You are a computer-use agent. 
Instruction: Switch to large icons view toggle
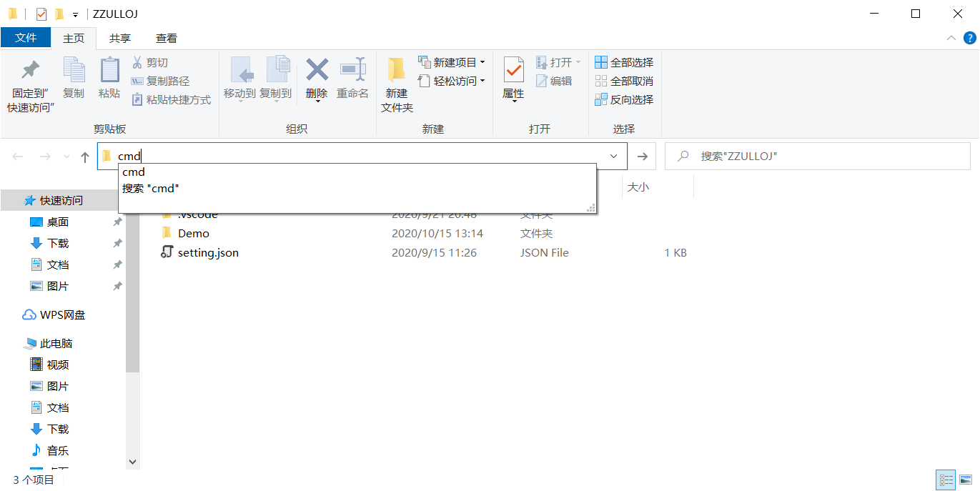(x=965, y=480)
